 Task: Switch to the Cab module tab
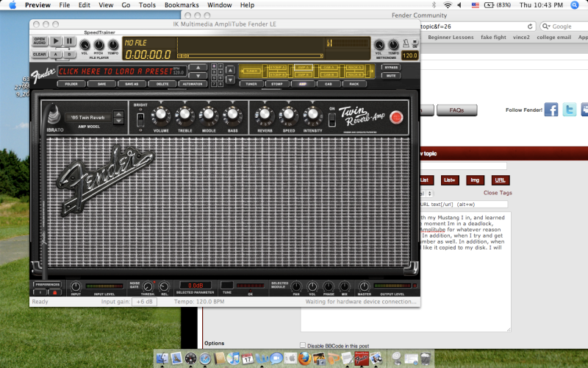click(329, 84)
